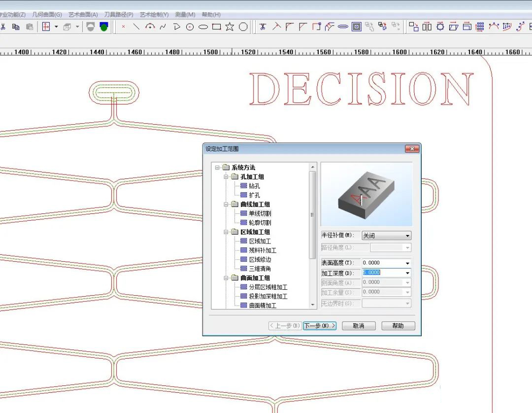The image size is (532, 413).
Task: Select the ellipse drawing tool
Action: [203, 27]
